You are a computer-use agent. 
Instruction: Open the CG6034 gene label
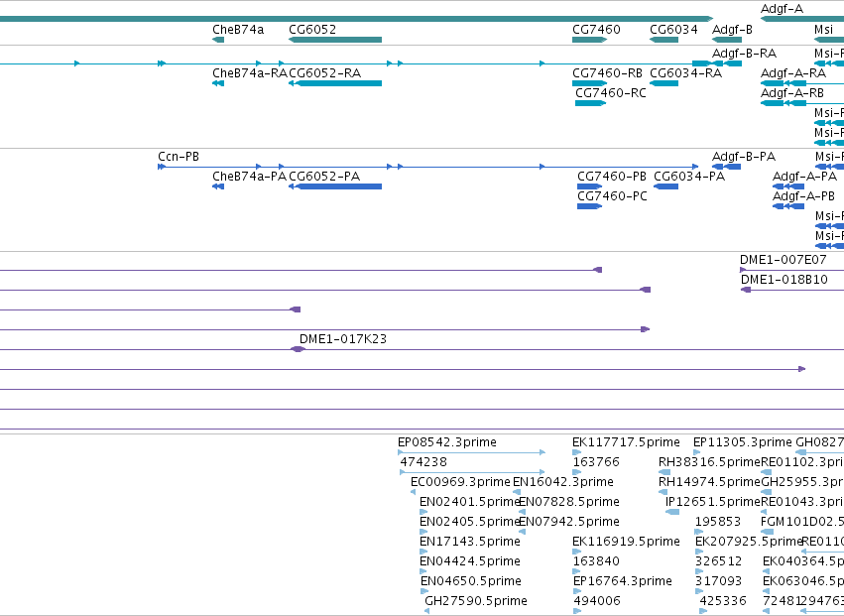coord(673,30)
